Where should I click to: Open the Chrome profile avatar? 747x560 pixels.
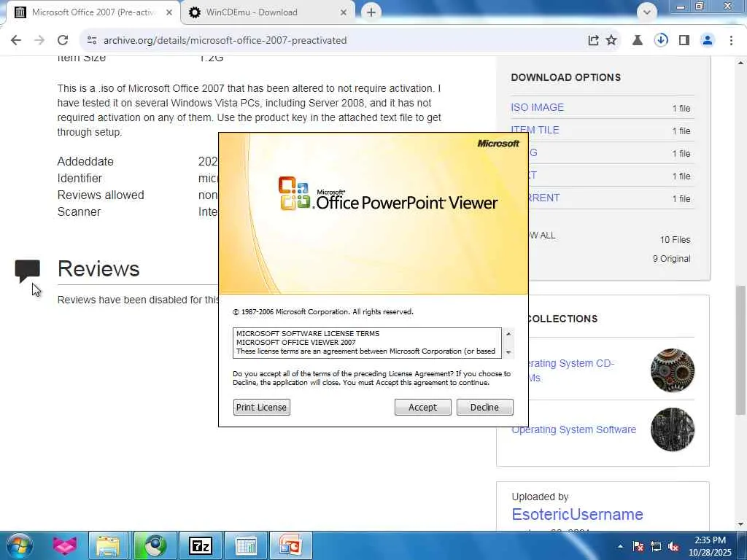pyautogui.click(x=708, y=41)
